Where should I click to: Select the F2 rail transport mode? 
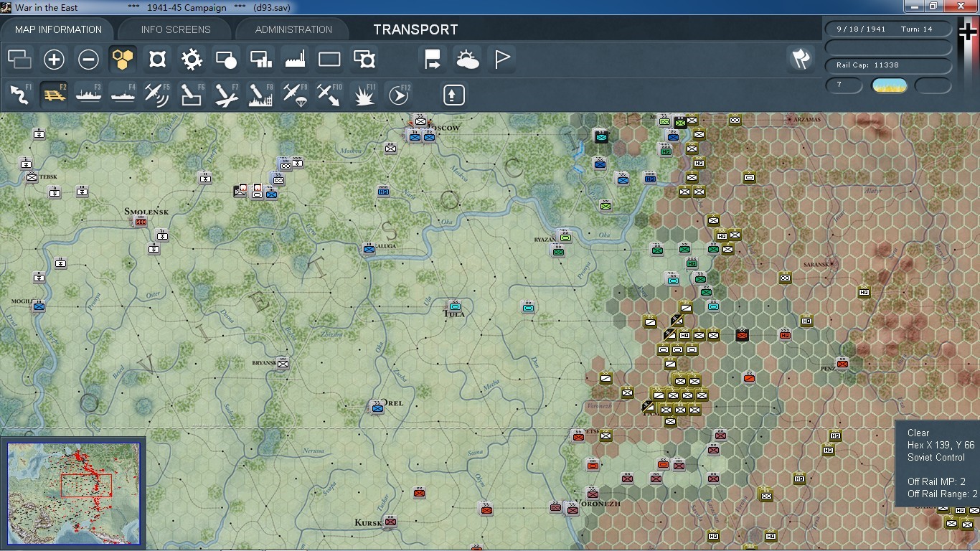(x=54, y=95)
